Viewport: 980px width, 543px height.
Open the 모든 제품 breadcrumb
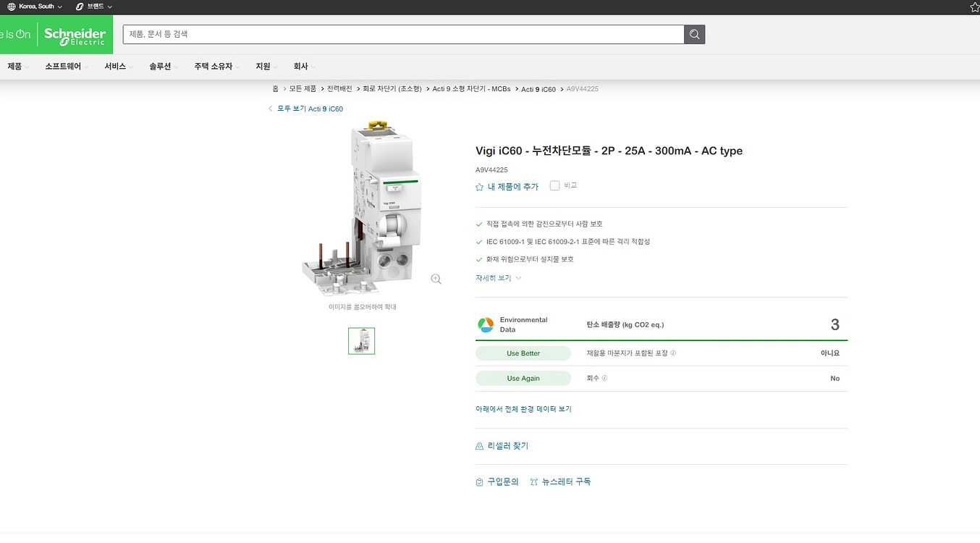click(303, 89)
